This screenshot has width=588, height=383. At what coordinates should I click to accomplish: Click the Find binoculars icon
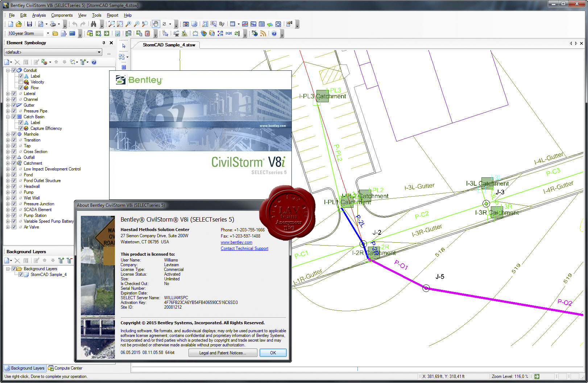[x=94, y=24]
